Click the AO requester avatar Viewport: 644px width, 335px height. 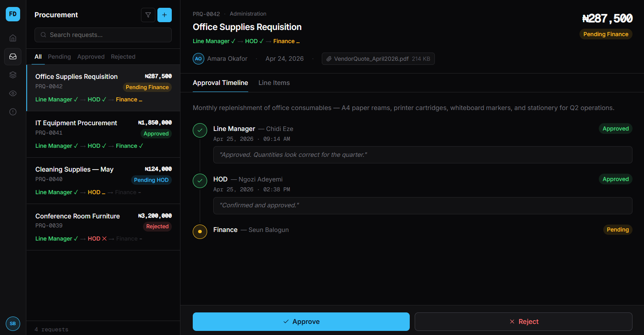click(199, 59)
